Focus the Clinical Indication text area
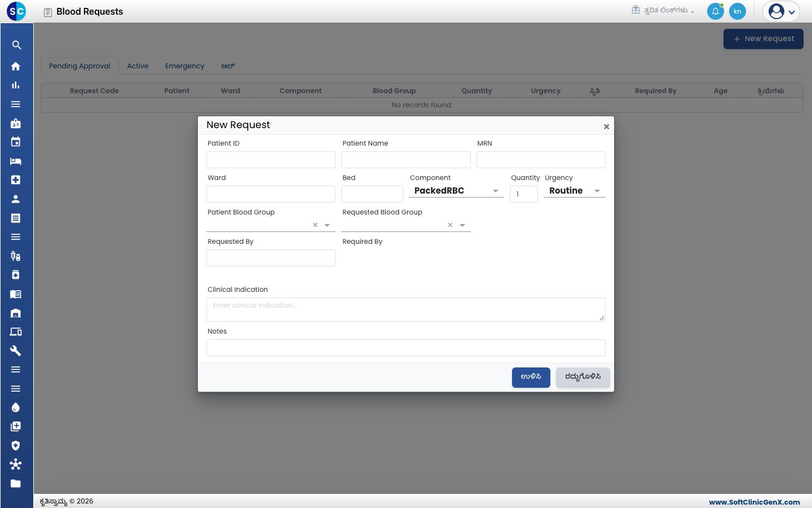 point(406,309)
